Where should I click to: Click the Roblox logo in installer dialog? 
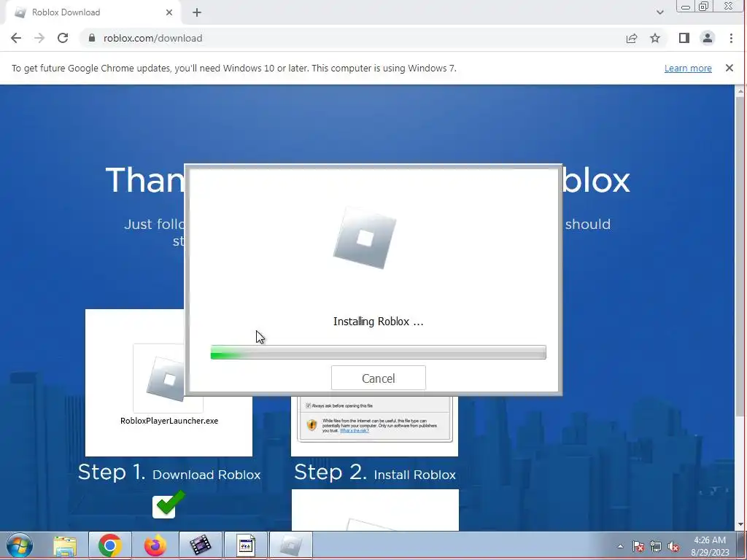pyautogui.click(x=365, y=238)
